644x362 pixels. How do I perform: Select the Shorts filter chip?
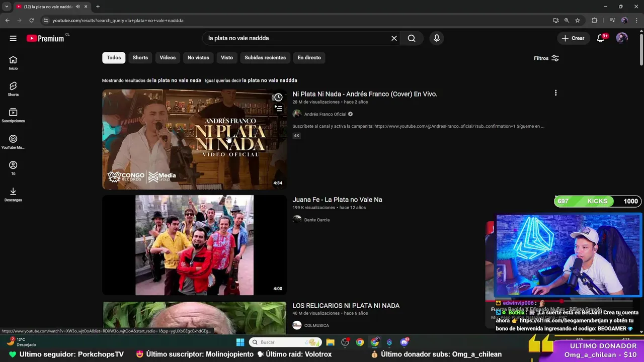point(140,58)
